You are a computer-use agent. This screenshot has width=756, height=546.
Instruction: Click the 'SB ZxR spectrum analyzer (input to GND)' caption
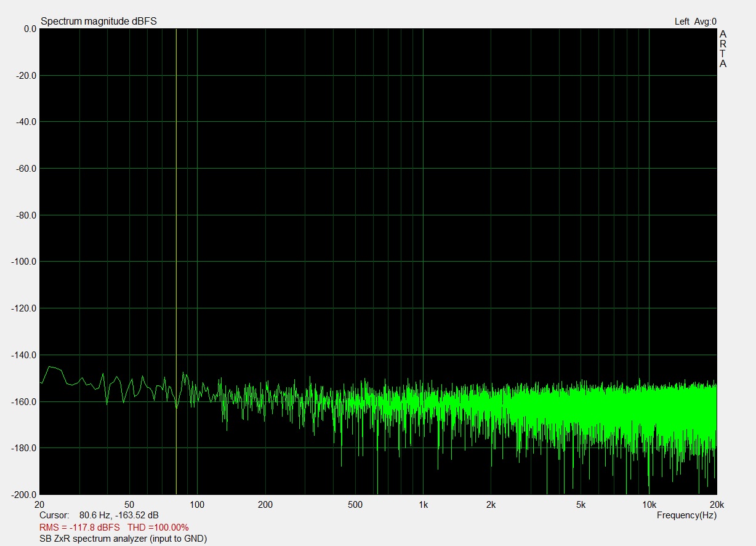click(x=123, y=539)
